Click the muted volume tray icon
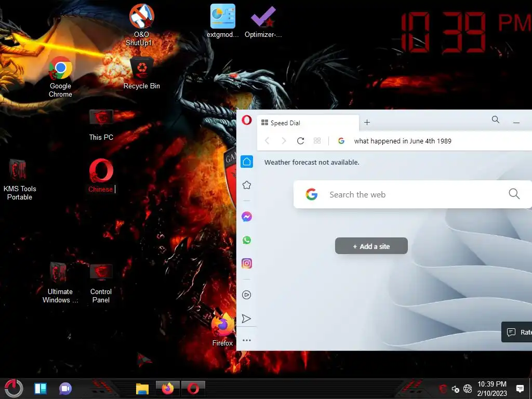 pyautogui.click(x=455, y=389)
